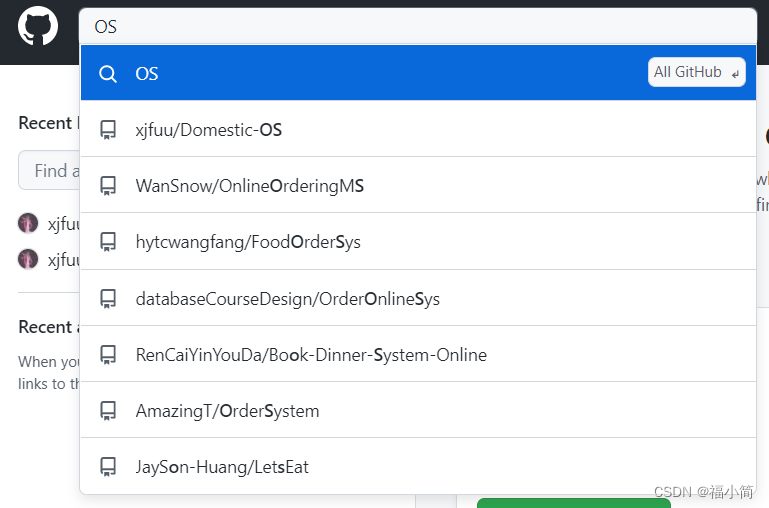
Task: Open AmazingT/OrderSystem repository suggestion
Action: [418, 410]
